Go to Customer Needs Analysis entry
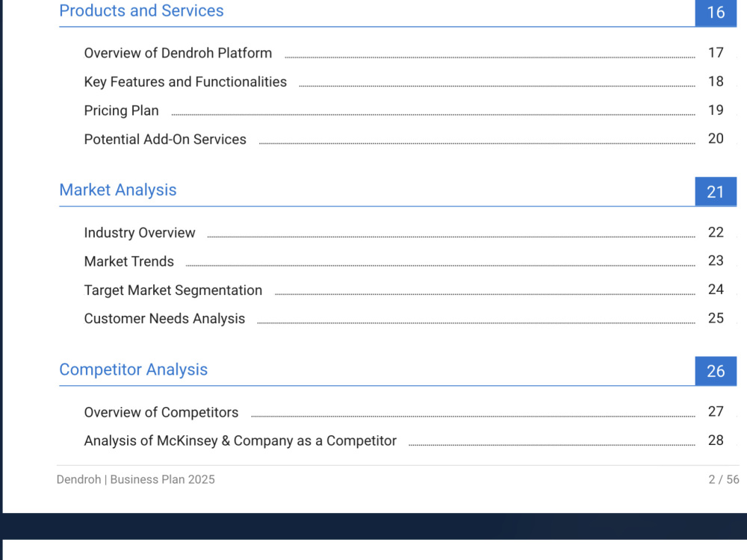Viewport: 747px width, 560px height. (x=164, y=319)
